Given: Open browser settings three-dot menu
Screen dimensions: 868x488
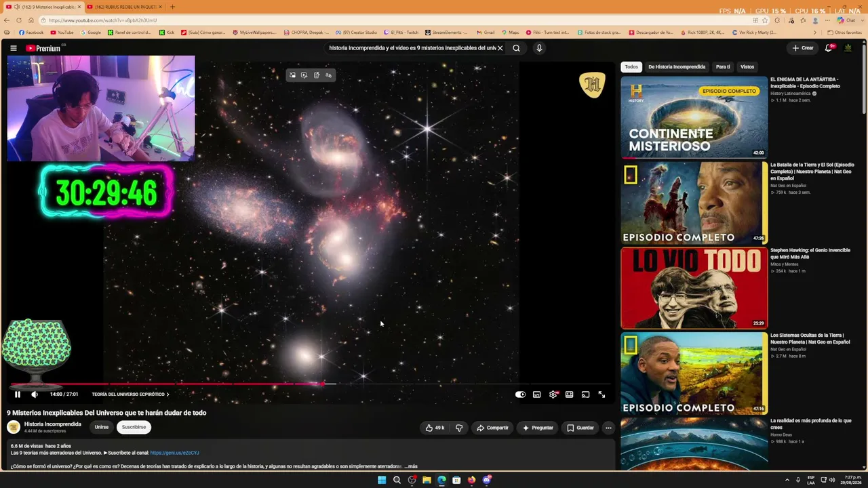Looking at the screenshot, I should pos(827,20).
